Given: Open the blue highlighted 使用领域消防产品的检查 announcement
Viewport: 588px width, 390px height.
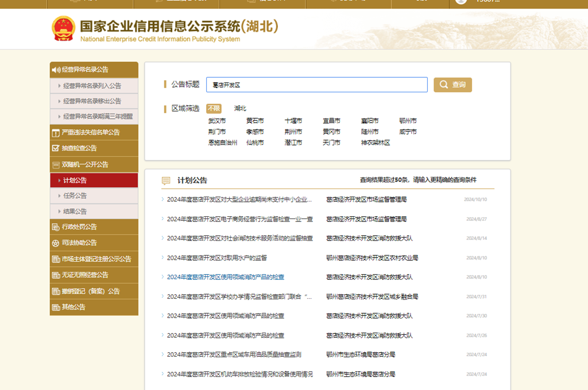Looking at the screenshot, I should tap(225, 277).
